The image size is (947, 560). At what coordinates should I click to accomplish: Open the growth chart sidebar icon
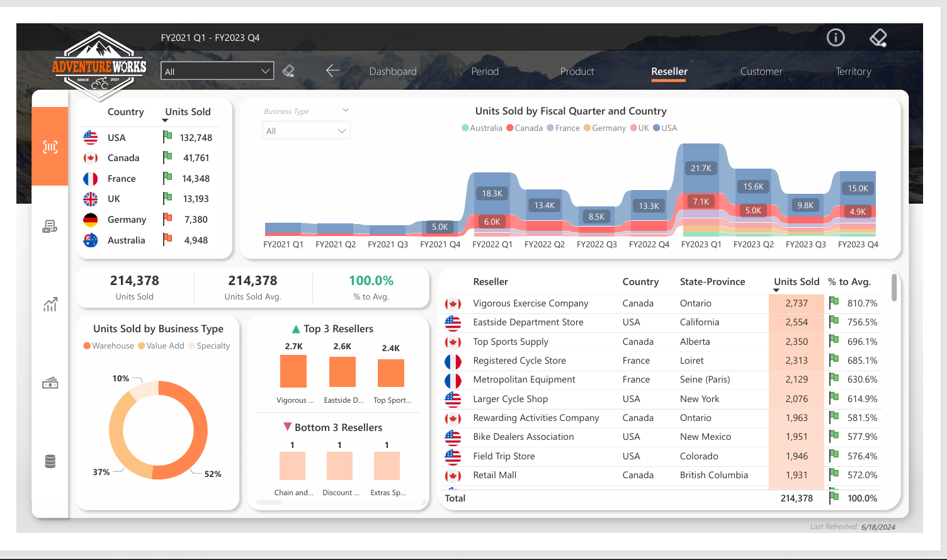50,305
